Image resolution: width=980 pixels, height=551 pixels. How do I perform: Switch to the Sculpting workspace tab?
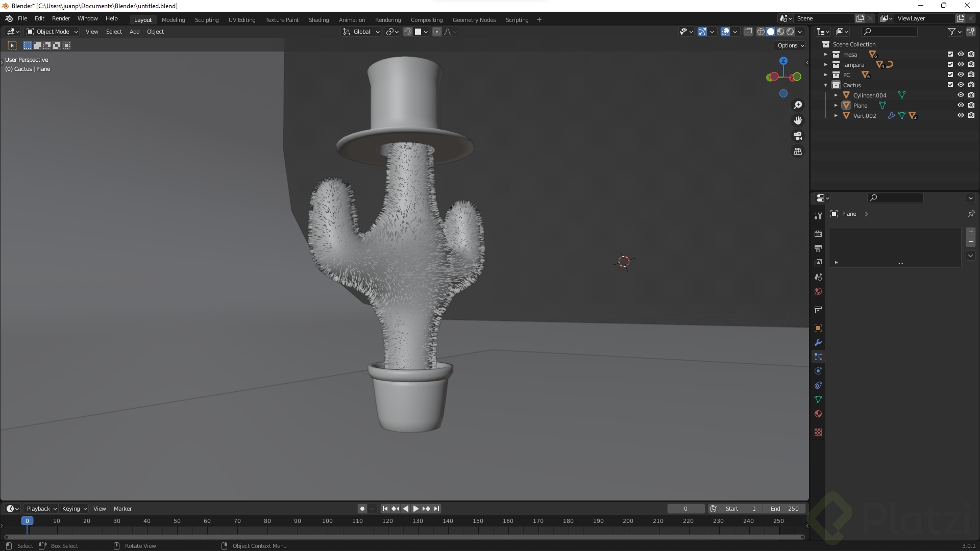pyautogui.click(x=206, y=20)
